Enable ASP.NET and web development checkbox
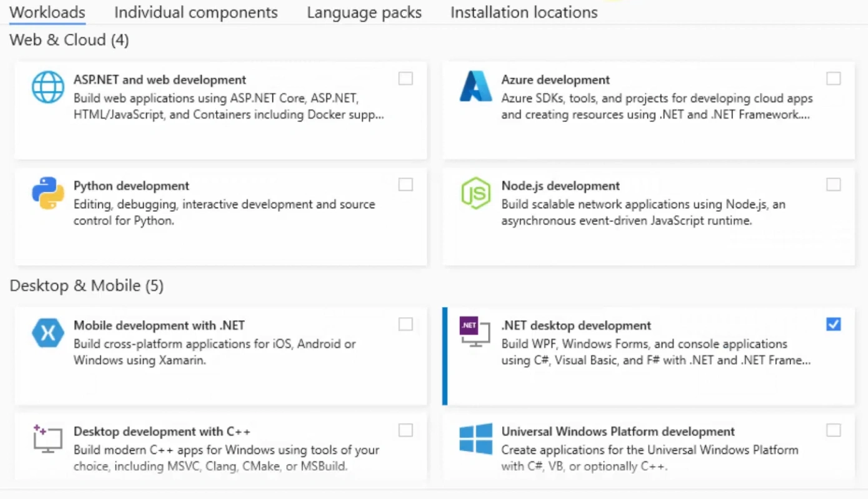The height and width of the screenshot is (499, 868). [406, 78]
